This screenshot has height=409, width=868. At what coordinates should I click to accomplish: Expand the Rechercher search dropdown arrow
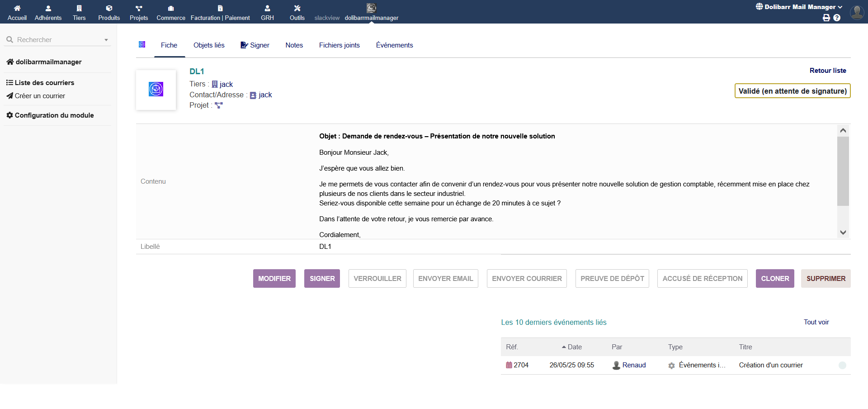(106, 40)
